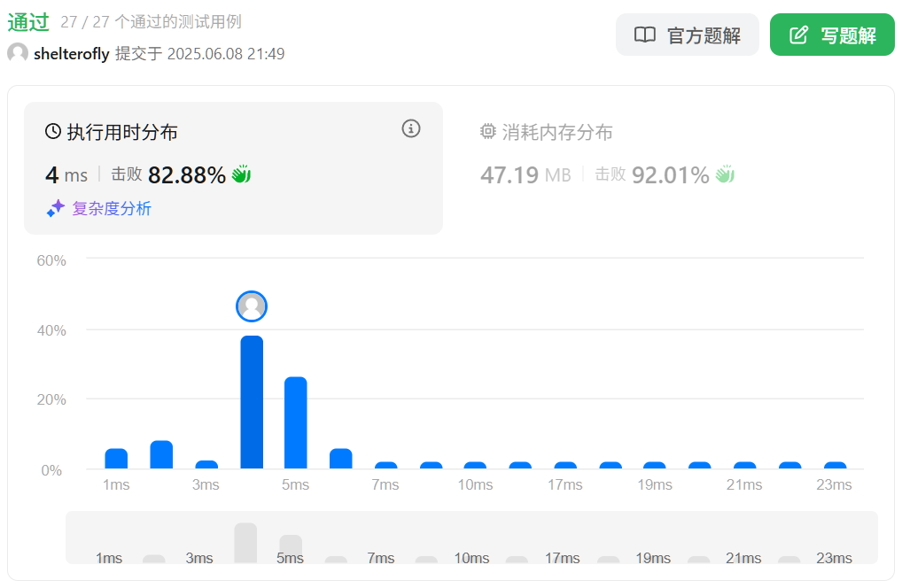The height and width of the screenshot is (588, 902).
Task: Click the 6ms bar in the chart
Action: pyautogui.click(x=340, y=459)
